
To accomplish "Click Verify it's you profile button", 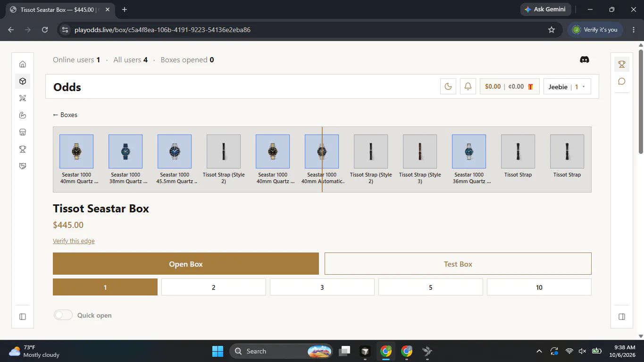I will pyautogui.click(x=595, y=30).
